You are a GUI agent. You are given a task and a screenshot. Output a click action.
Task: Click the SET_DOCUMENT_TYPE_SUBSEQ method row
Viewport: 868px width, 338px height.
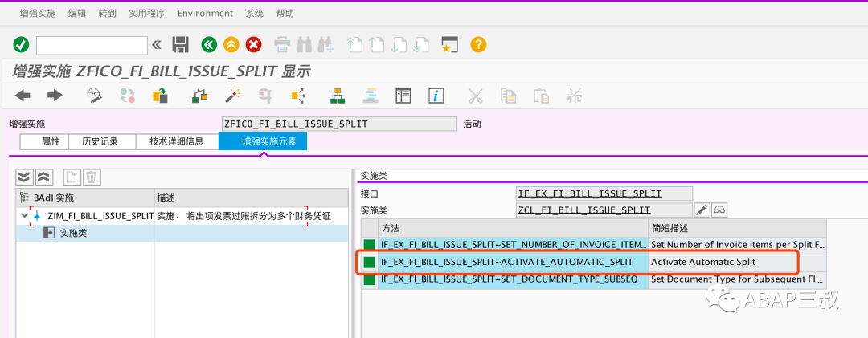point(594,279)
